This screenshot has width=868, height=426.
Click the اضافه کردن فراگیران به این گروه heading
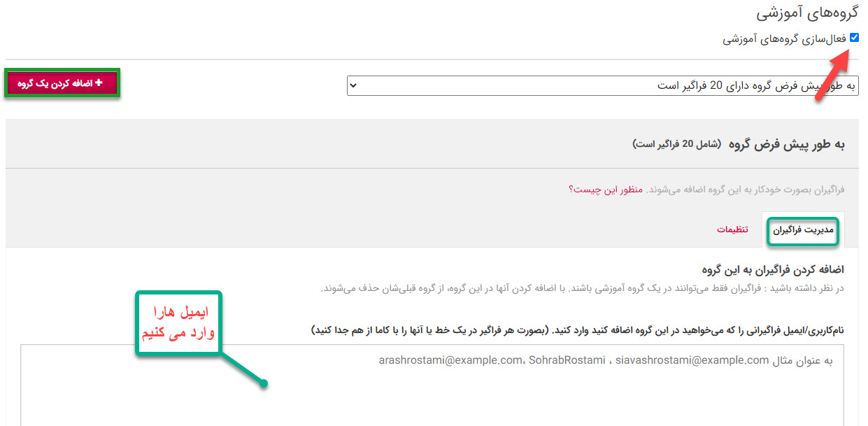[x=773, y=269]
